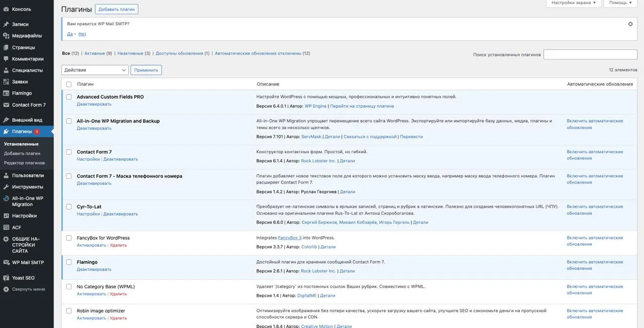Open the Действия bulk actions dropdown
644x328 pixels.
[95, 70]
